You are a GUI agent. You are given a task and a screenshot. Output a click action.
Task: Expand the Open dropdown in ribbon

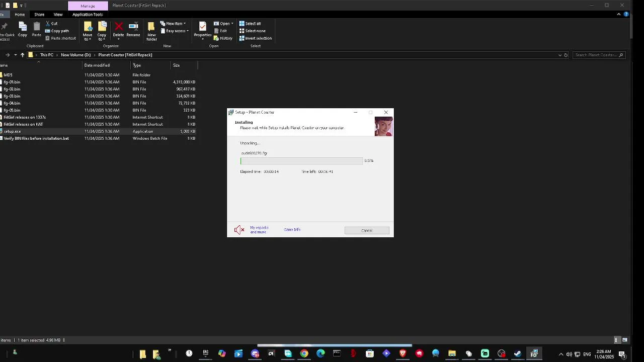pyautogui.click(x=223, y=24)
